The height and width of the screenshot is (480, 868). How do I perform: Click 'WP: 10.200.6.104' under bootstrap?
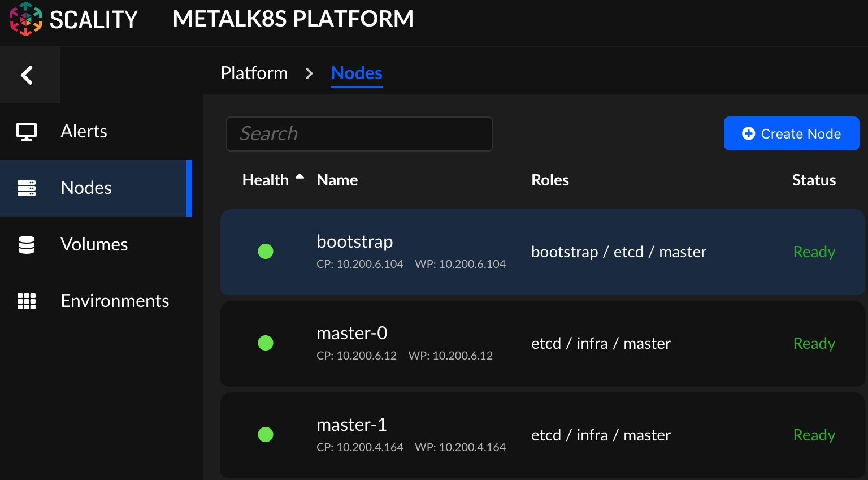click(460, 264)
